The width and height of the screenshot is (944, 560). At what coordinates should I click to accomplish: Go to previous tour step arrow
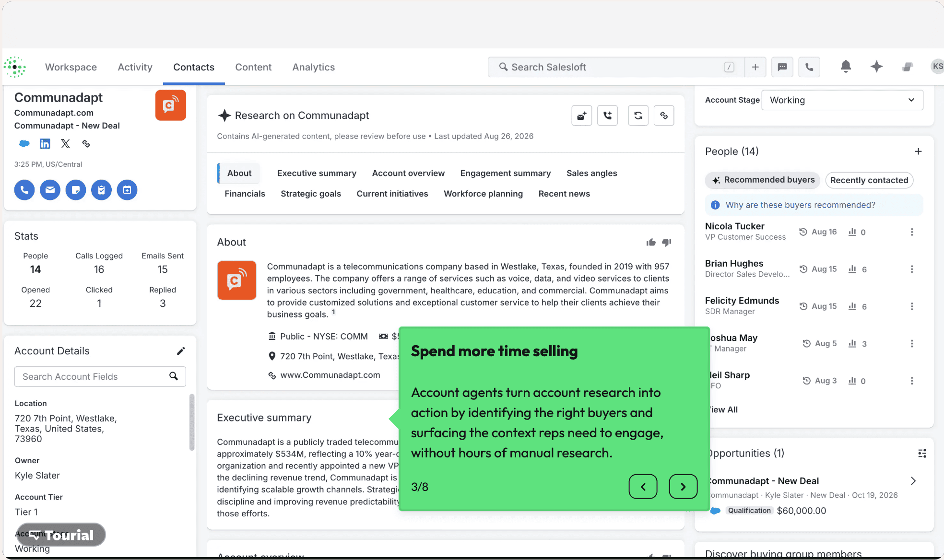[x=643, y=487]
